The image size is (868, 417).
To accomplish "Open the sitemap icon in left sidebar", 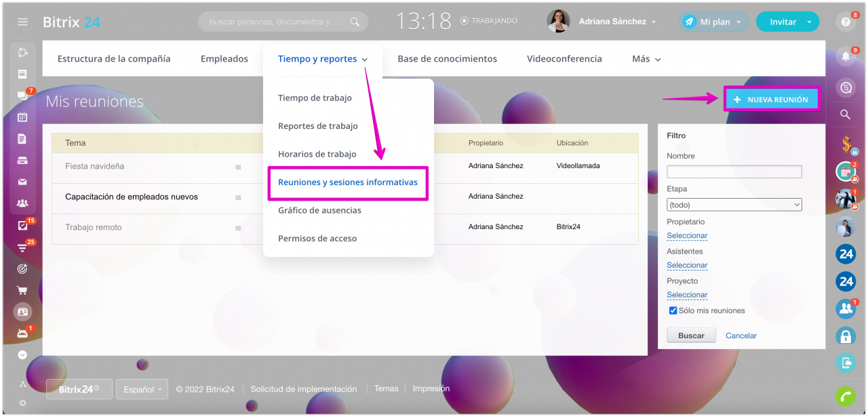I will [x=22, y=384].
